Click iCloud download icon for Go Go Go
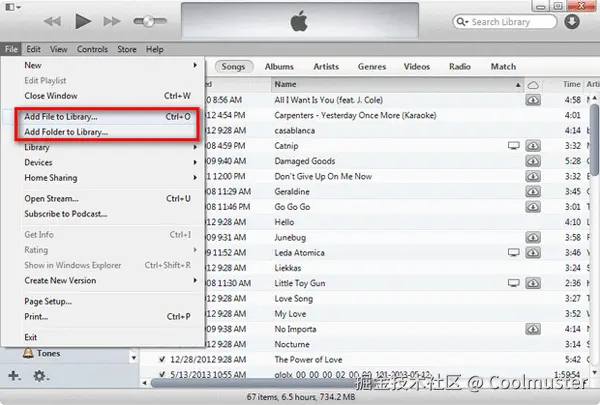The image size is (600, 405). click(x=533, y=207)
